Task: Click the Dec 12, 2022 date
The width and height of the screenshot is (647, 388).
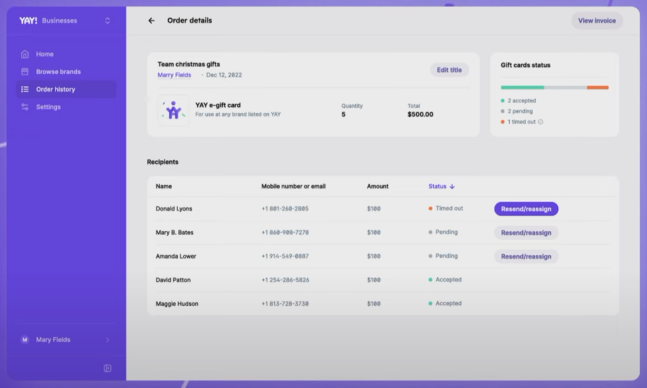Action: pyautogui.click(x=224, y=75)
